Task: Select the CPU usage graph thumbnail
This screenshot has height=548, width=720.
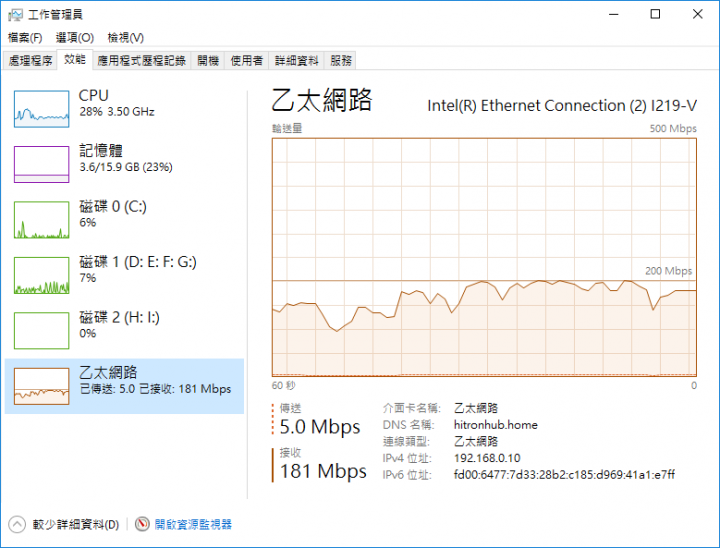Action: tap(41, 109)
